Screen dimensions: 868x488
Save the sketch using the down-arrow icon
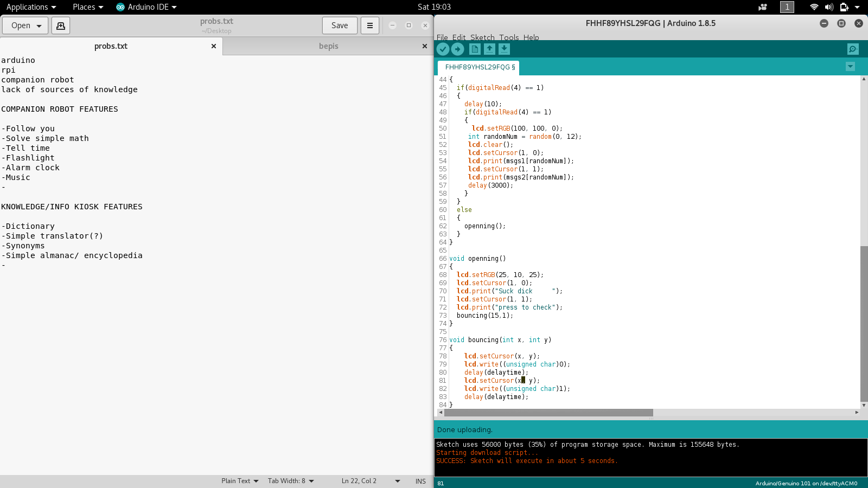(504, 49)
